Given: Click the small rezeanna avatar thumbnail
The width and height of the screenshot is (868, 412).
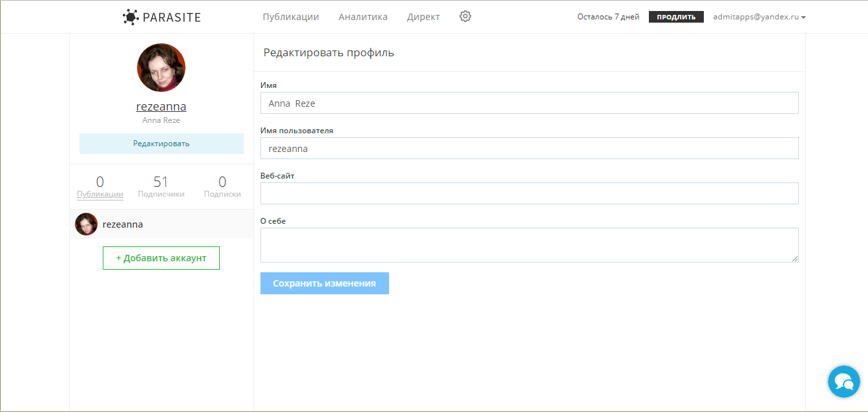Looking at the screenshot, I should 86,224.
